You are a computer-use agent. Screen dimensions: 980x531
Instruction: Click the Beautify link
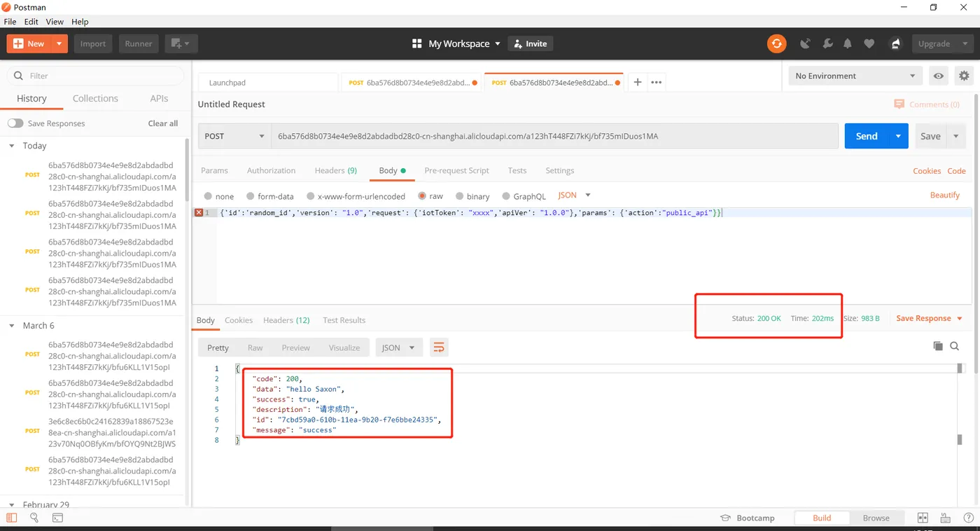click(x=945, y=195)
